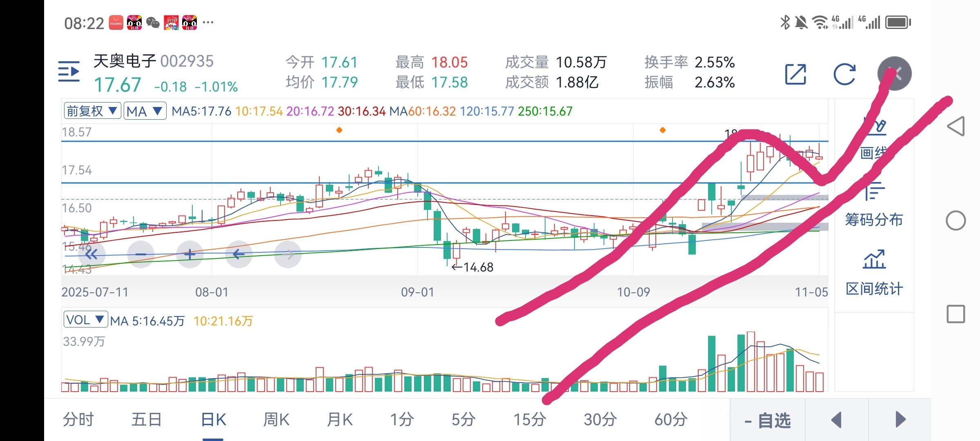Tap the share/export chart icon
Screen dimensions: 980x441
[795, 74]
